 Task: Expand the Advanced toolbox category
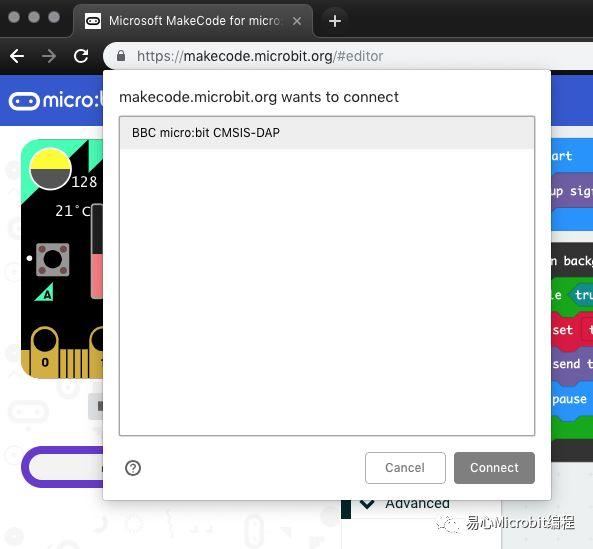click(404, 504)
